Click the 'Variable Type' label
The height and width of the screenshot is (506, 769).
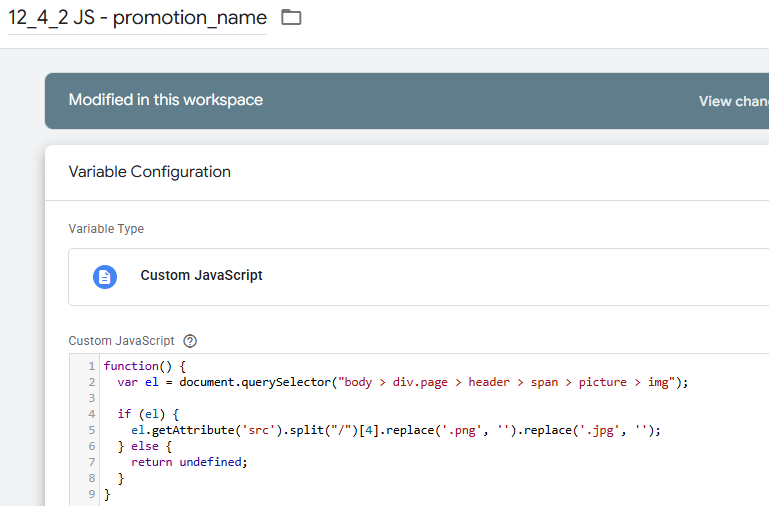(x=106, y=229)
